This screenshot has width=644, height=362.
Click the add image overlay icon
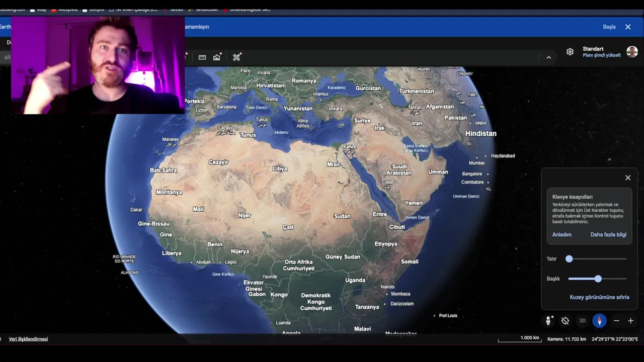pos(217,57)
